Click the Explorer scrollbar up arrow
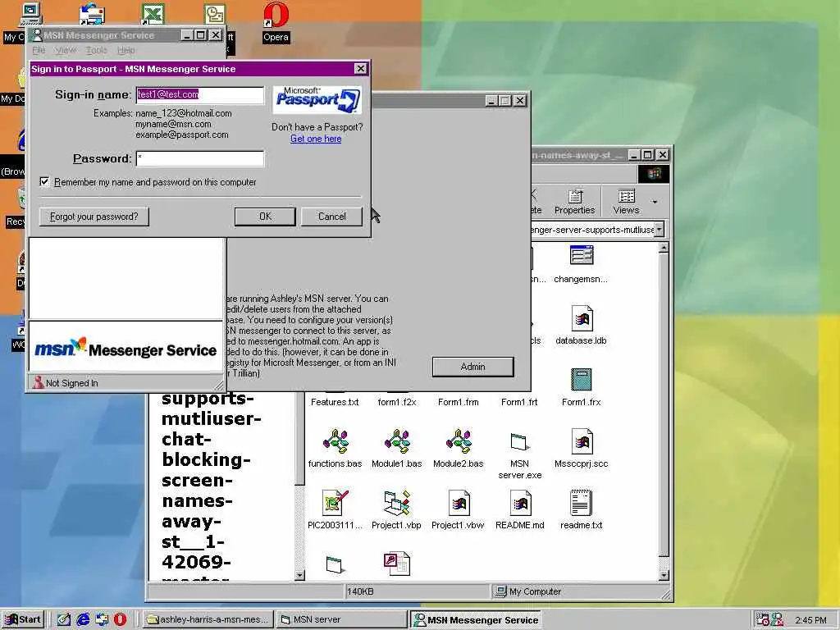This screenshot has height=630, width=840. pyautogui.click(x=664, y=248)
